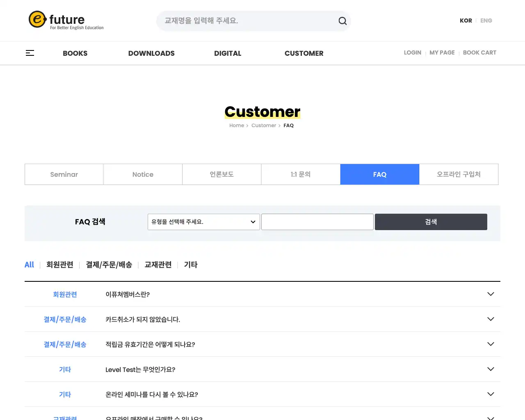Screen dimensions: 525x420
Task: Click the FAQ keyword input field
Action: click(x=317, y=222)
